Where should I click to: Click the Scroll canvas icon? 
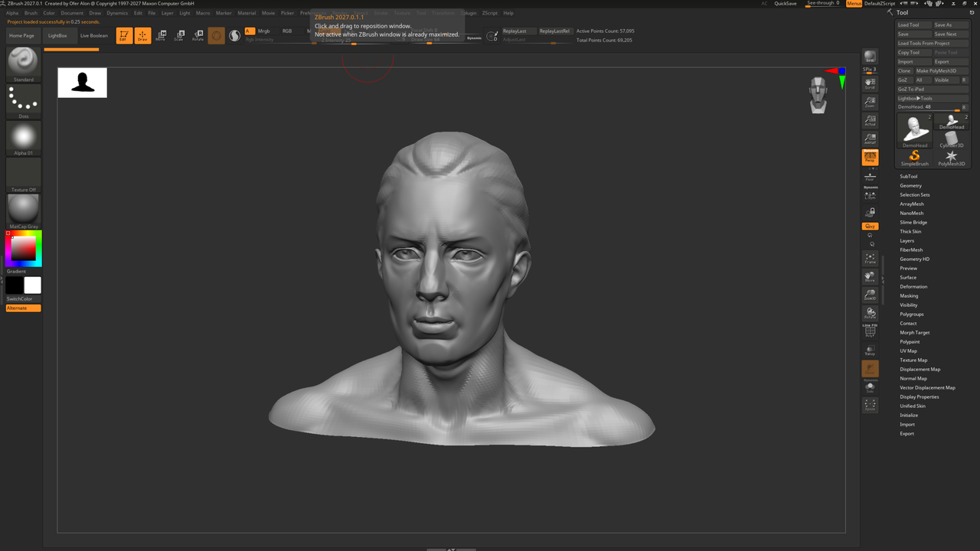(870, 83)
